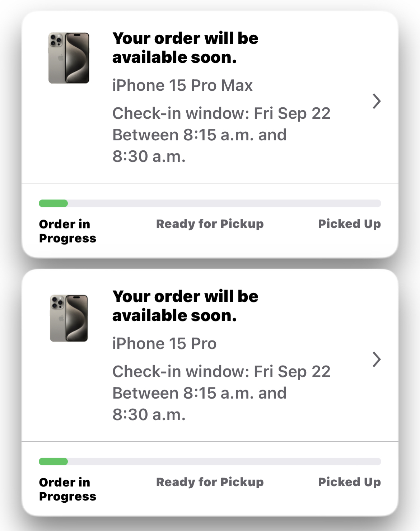Open iPhone 15 Pro Max order chevron
The height and width of the screenshot is (531, 420).
coord(376,101)
